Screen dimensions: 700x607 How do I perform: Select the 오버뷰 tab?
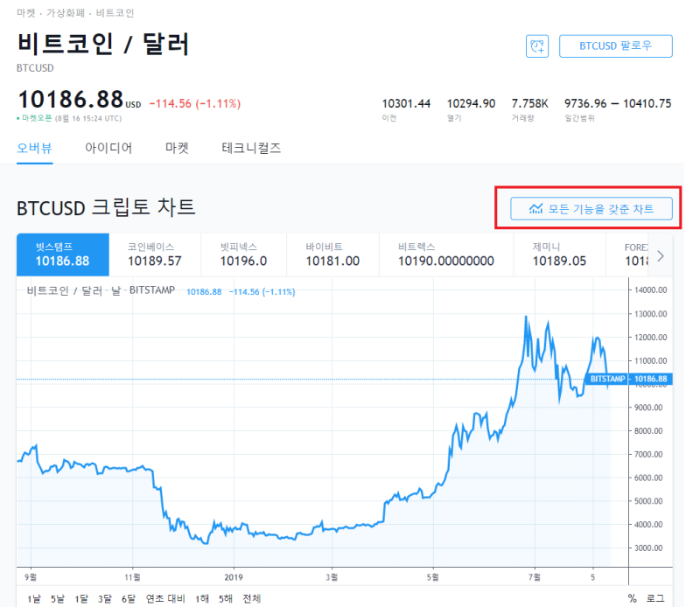tap(34, 148)
